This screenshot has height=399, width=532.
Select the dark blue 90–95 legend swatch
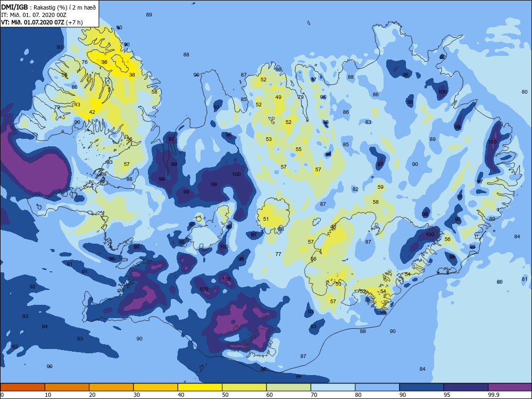pos(422,387)
